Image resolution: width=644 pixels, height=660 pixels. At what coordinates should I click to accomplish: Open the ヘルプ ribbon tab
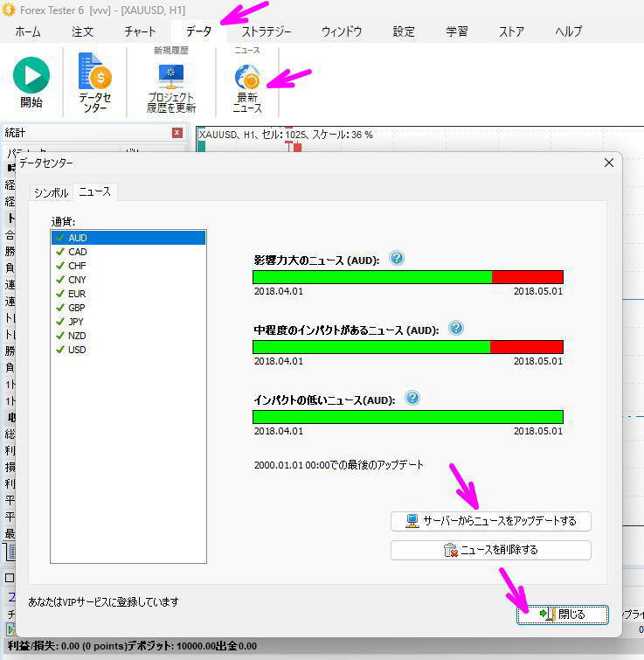(568, 31)
